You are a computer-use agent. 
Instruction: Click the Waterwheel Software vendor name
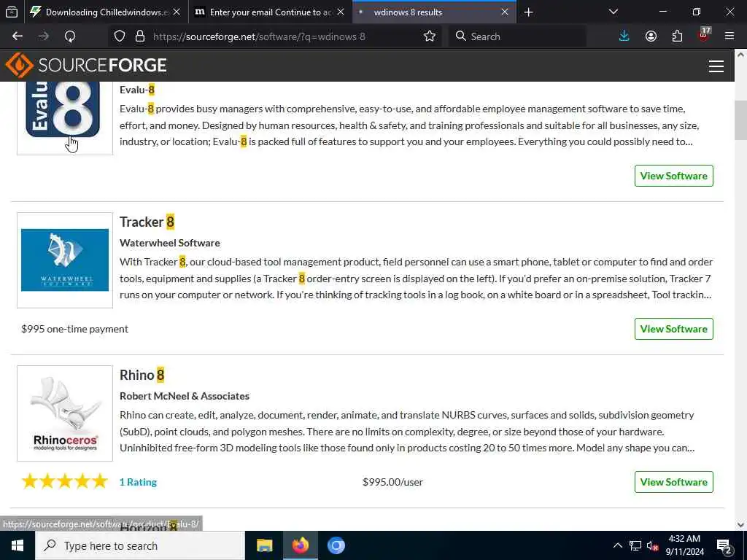coord(169,243)
